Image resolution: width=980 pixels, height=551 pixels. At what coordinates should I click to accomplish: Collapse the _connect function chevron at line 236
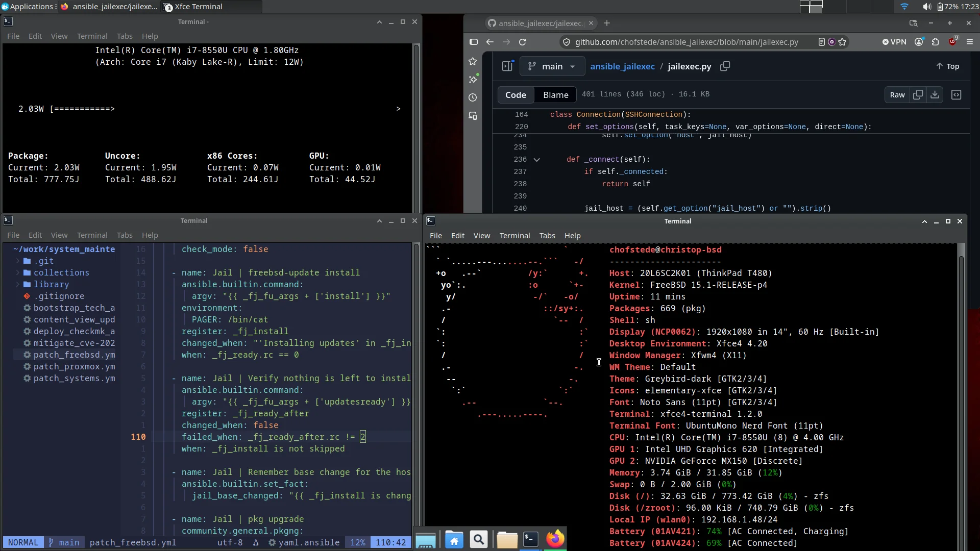coord(536,160)
